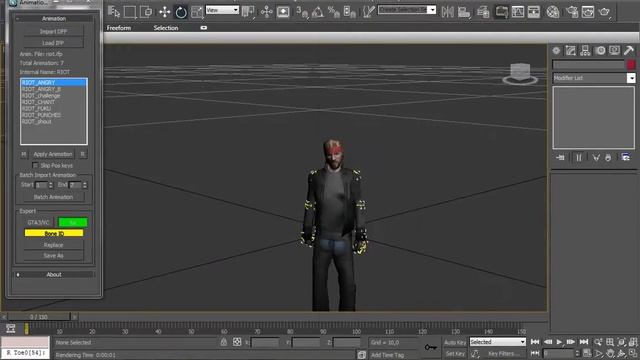Click the time slider 0 / 150
Image resolution: width=640 pixels, height=360 pixels.
point(39,317)
